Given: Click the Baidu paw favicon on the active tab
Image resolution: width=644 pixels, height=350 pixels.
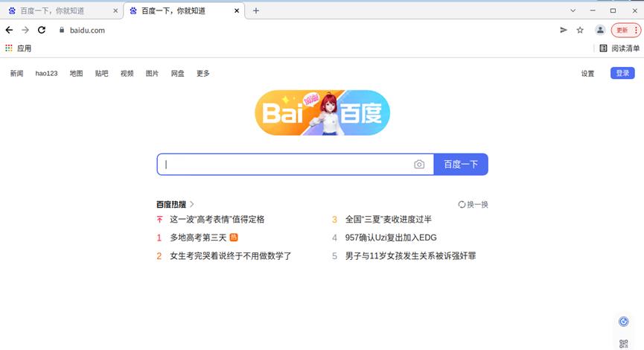Looking at the screenshot, I should pos(133,10).
